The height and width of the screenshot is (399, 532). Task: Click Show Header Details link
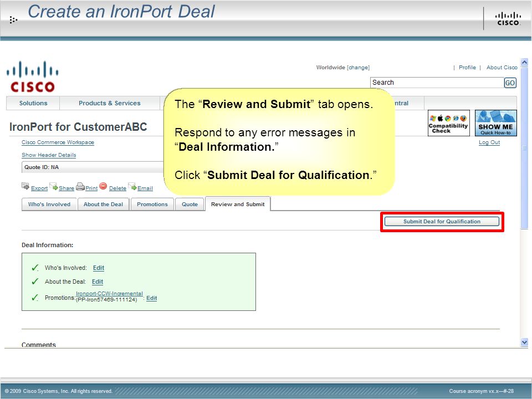pyautogui.click(x=49, y=155)
